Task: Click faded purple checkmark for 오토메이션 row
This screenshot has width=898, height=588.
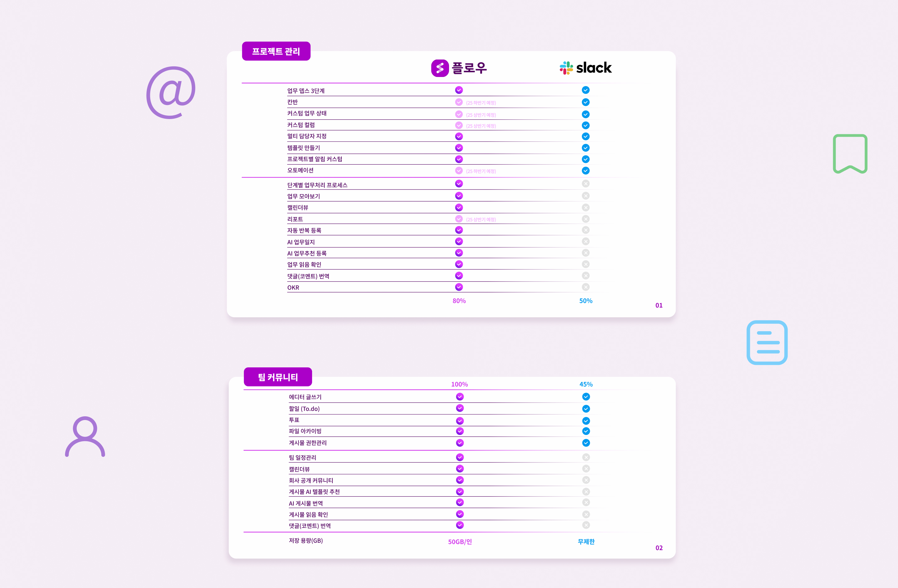Action: coord(459,170)
